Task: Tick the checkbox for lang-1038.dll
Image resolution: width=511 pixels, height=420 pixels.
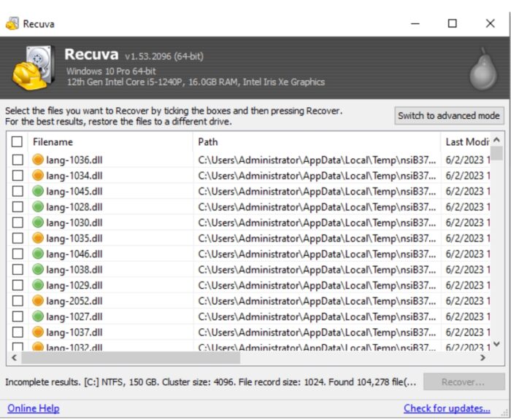Action: pyautogui.click(x=18, y=269)
